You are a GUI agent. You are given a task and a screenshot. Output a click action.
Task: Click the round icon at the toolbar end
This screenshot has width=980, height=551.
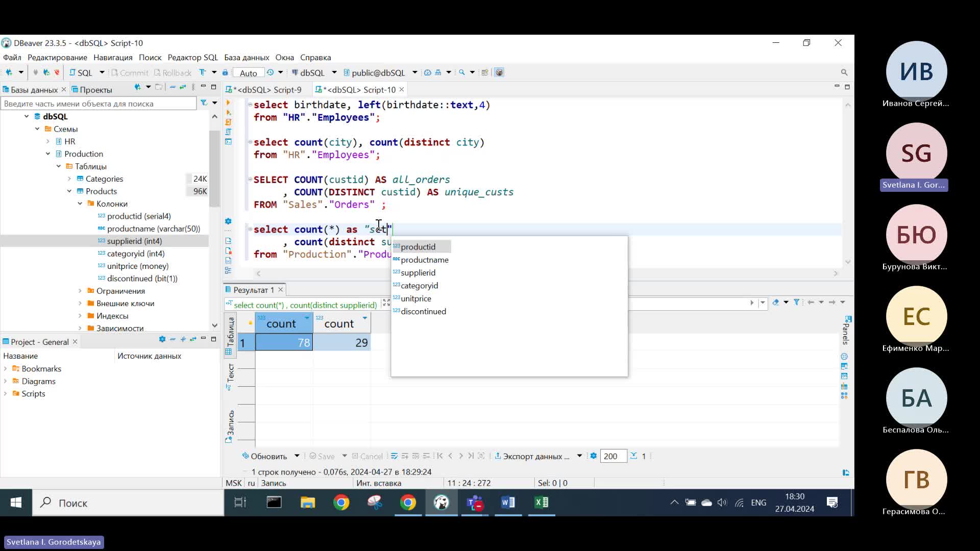(499, 72)
